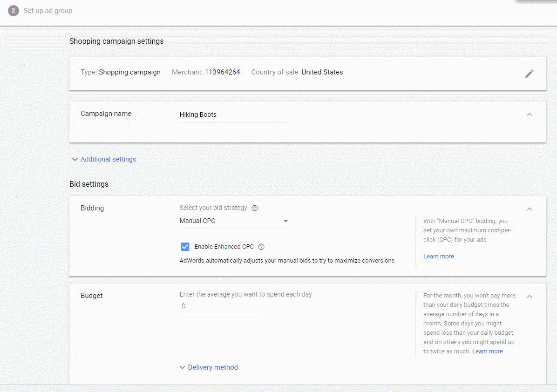This screenshot has width=557, height=392.
Task: Click the help icon next to Enhanced CPC
Action: pyautogui.click(x=261, y=247)
